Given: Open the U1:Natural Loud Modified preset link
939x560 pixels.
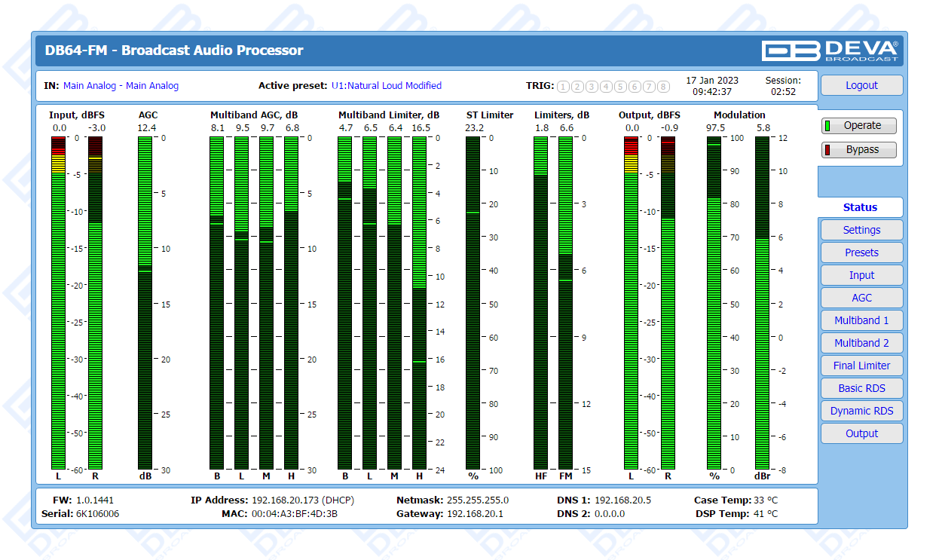Looking at the screenshot, I should 387,86.
